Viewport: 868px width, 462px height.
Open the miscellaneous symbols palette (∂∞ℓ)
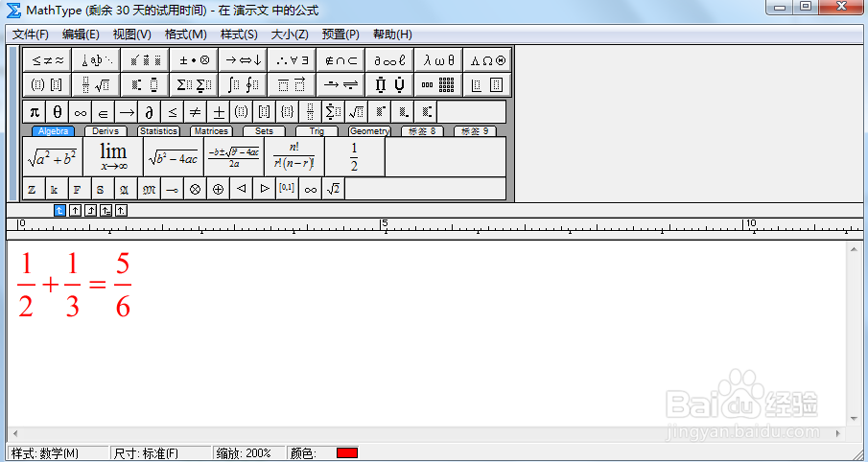pos(389,60)
